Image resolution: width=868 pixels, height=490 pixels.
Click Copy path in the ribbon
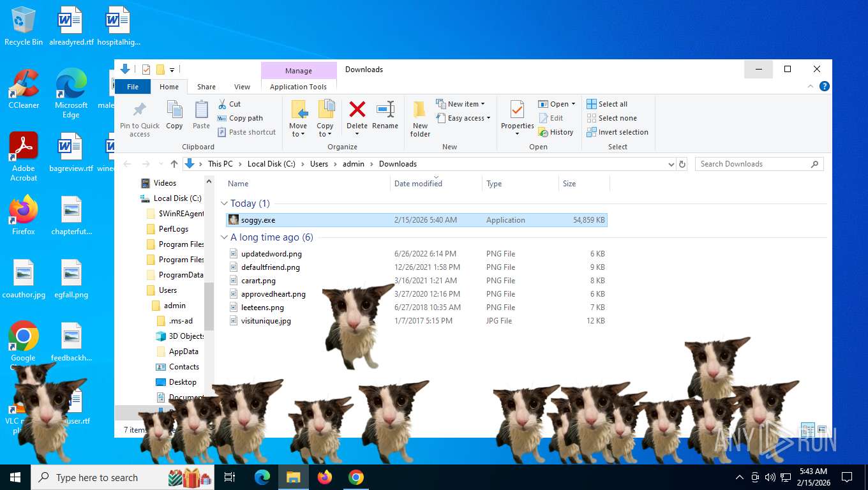(x=240, y=118)
